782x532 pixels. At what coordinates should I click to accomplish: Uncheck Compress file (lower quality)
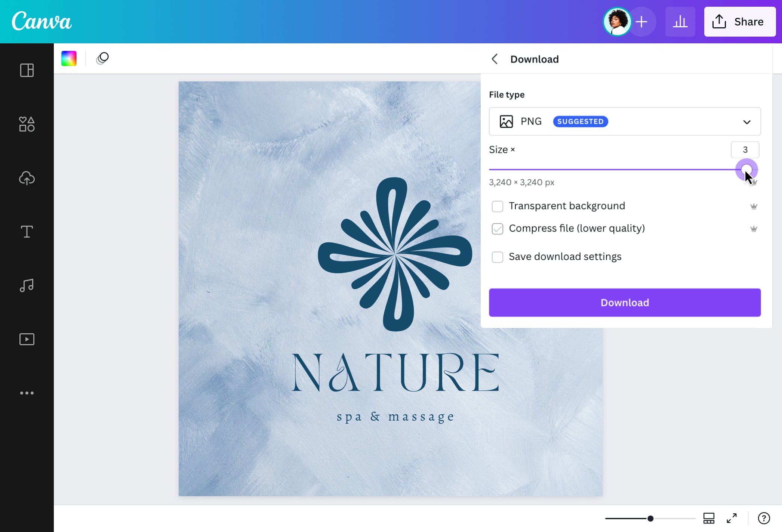[498, 229]
